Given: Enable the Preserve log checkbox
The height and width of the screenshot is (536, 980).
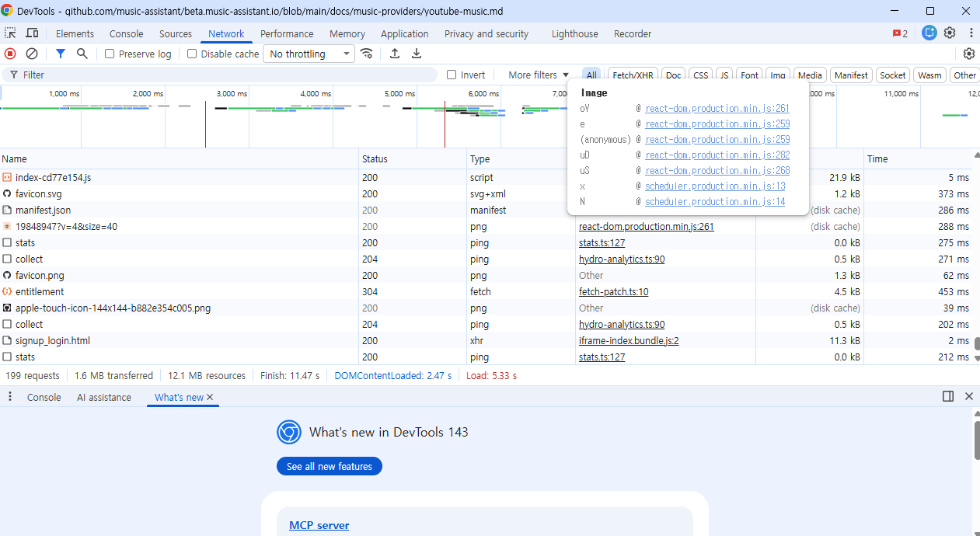Looking at the screenshot, I should click(x=110, y=54).
